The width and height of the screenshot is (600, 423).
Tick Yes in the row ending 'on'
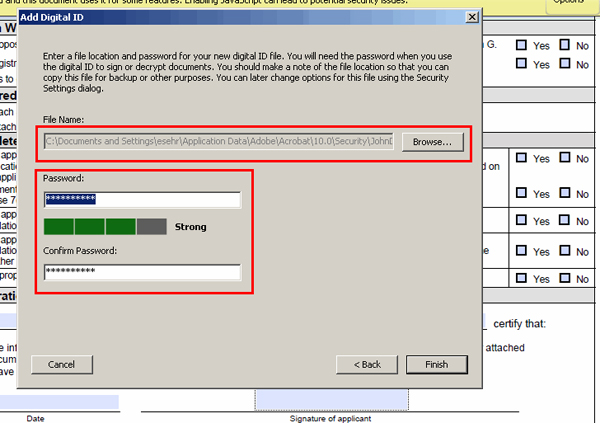[521, 158]
